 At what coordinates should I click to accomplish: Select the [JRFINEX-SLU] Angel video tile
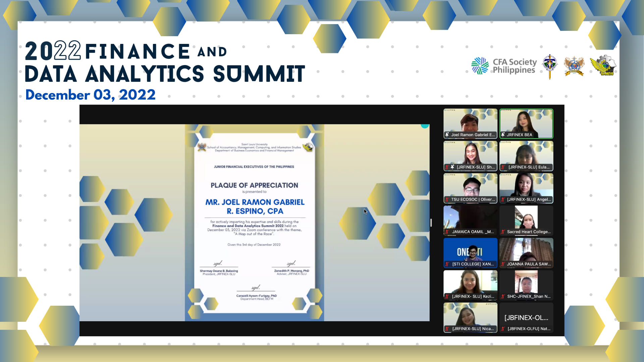(526, 186)
